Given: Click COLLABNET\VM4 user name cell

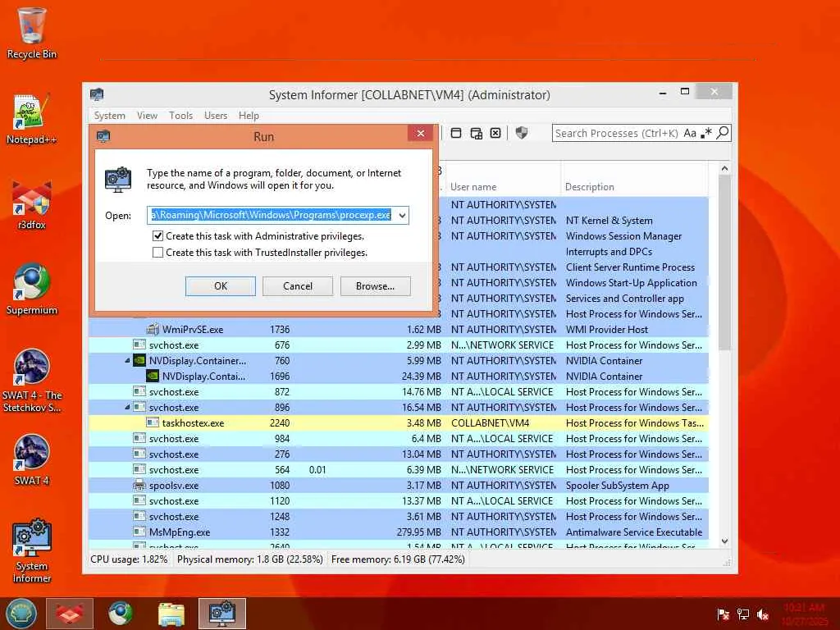Looking at the screenshot, I should coord(491,422).
